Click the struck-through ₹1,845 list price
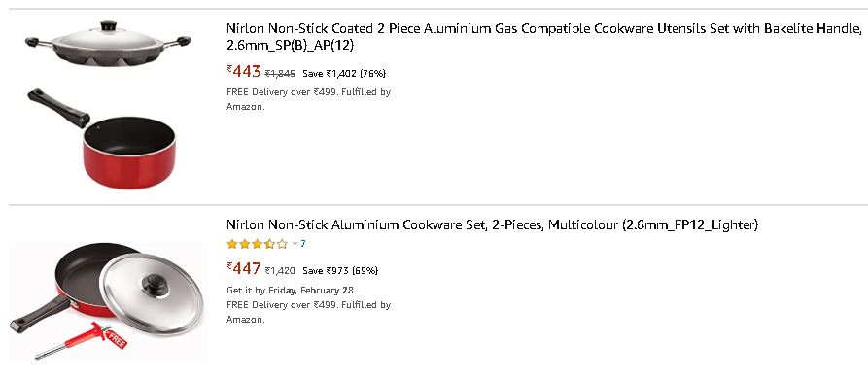The image size is (868, 379). 280,74
